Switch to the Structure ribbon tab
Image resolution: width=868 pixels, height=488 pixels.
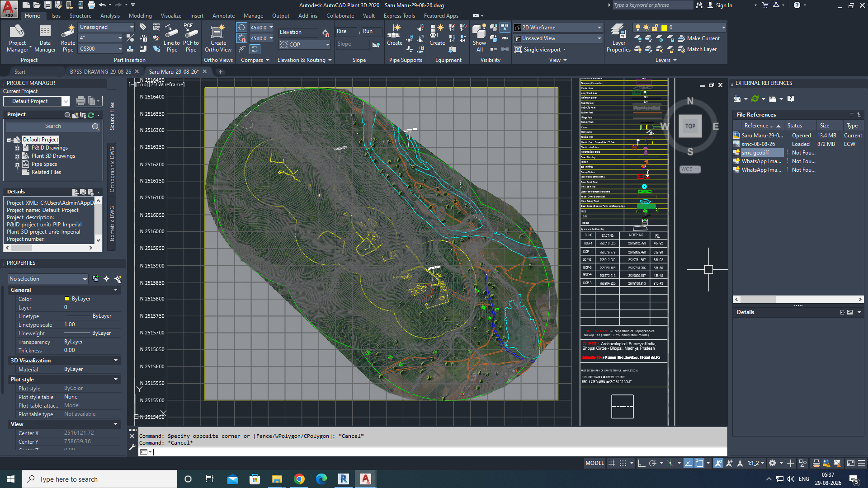click(x=80, y=16)
